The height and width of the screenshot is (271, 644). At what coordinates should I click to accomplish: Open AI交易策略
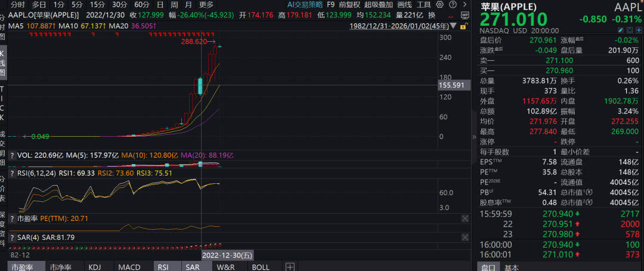pyautogui.click(x=305, y=4)
